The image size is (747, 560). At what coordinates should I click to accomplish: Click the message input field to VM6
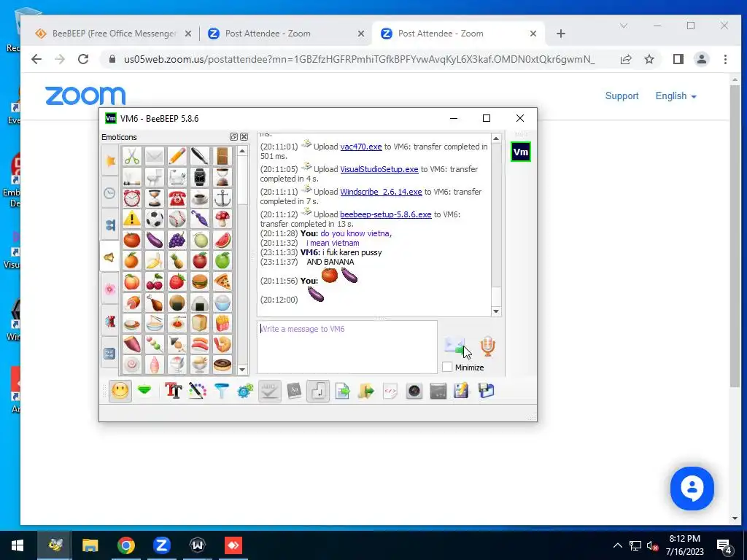[x=347, y=346]
